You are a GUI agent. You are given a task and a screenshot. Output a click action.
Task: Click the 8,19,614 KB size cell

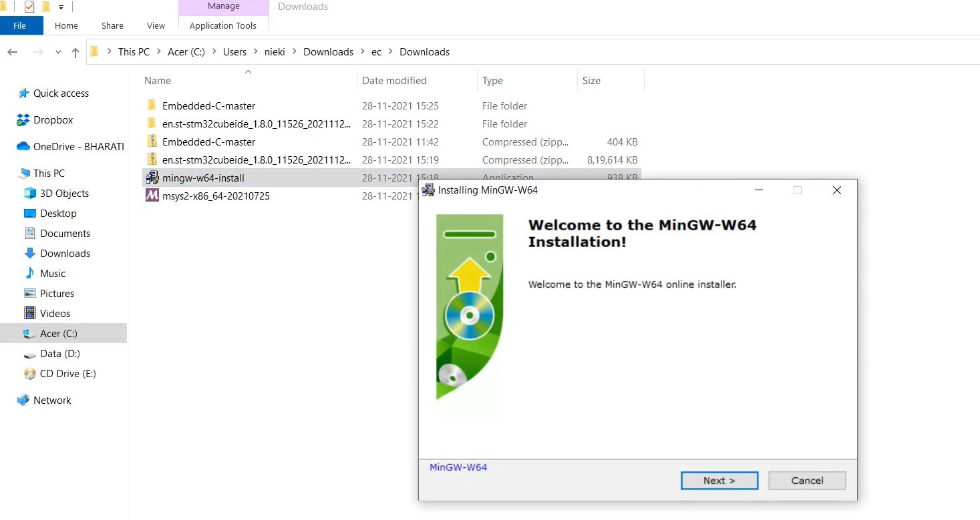611,160
